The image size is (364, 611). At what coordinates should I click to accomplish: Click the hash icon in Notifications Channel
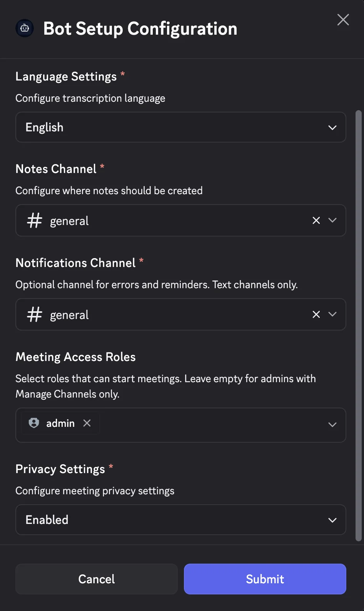pos(35,315)
